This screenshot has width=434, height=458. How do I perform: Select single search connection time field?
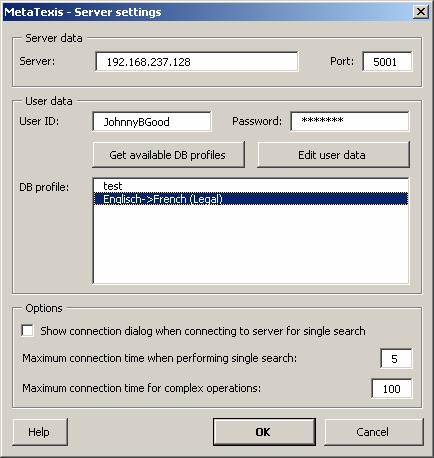click(396, 359)
